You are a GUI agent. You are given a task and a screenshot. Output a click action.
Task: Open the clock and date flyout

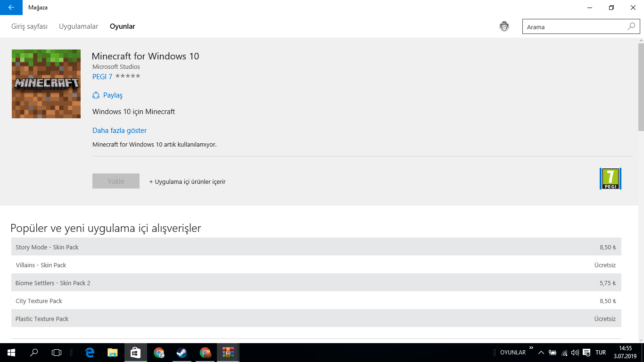click(625, 353)
